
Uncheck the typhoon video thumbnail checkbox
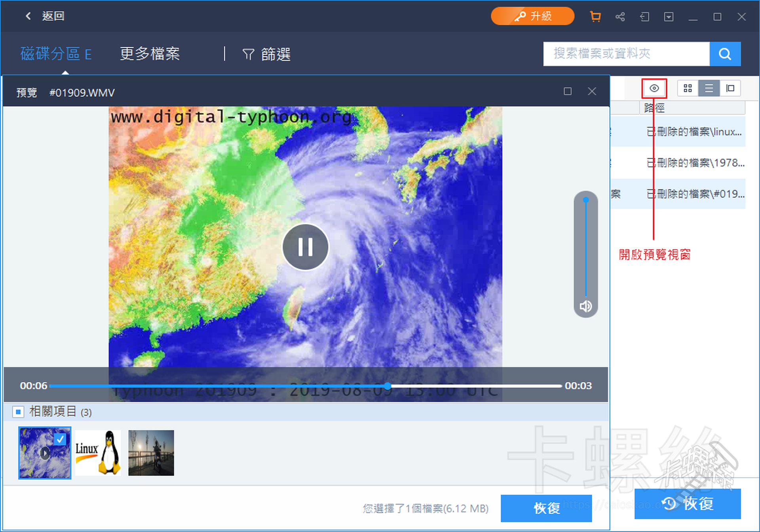pos(60,439)
